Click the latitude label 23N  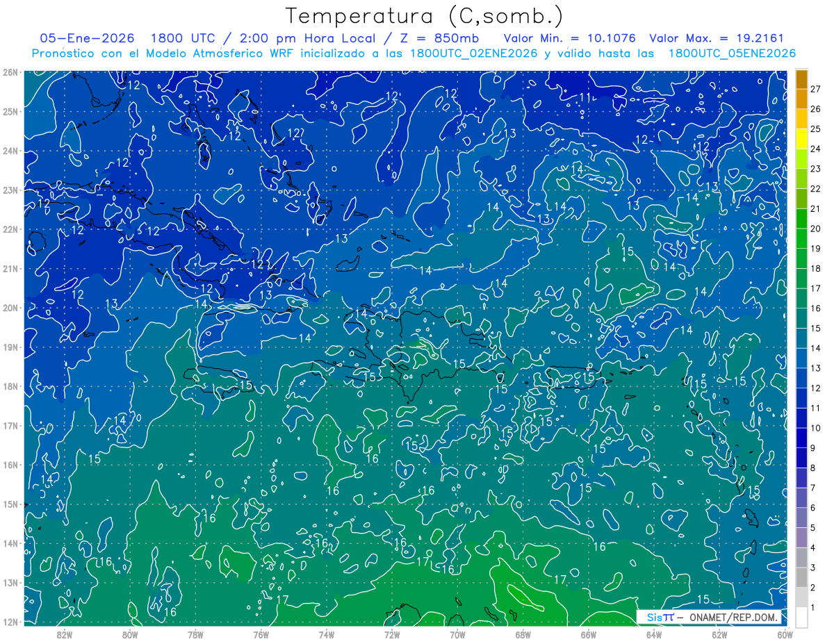pos(10,190)
